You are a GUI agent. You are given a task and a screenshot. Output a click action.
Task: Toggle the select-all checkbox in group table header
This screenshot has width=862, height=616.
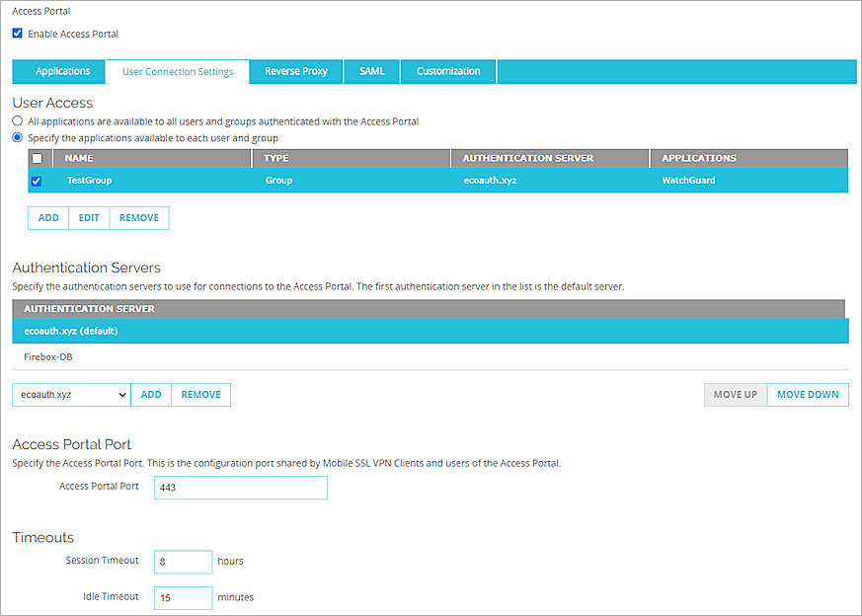click(37, 158)
